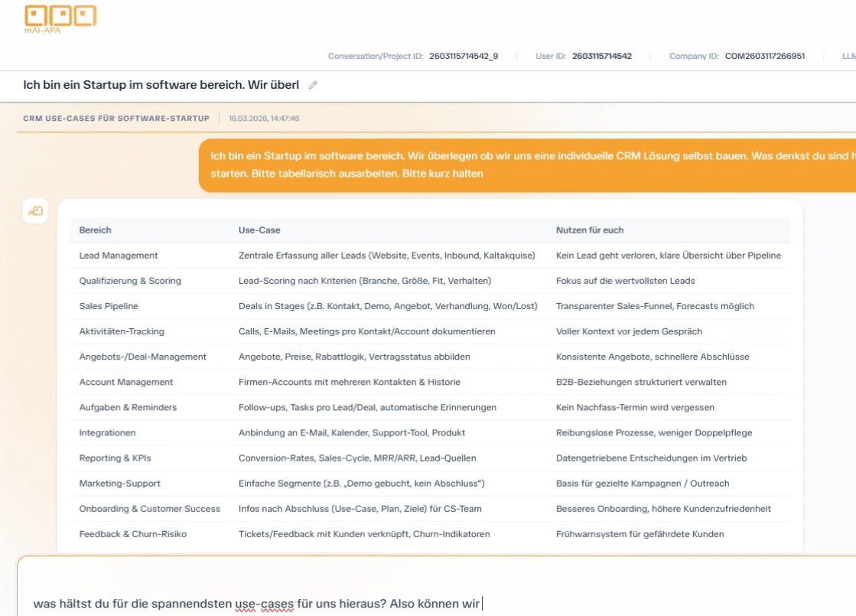This screenshot has height=616, width=856.
Task: Click the Use-Case column header
Action: tap(259, 230)
